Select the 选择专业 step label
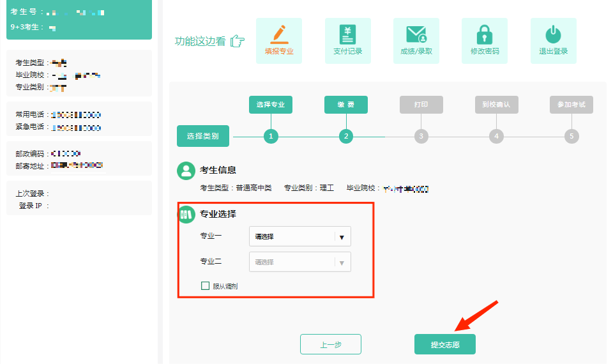Viewport: 613px width, 364px height. click(x=271, y=104)
